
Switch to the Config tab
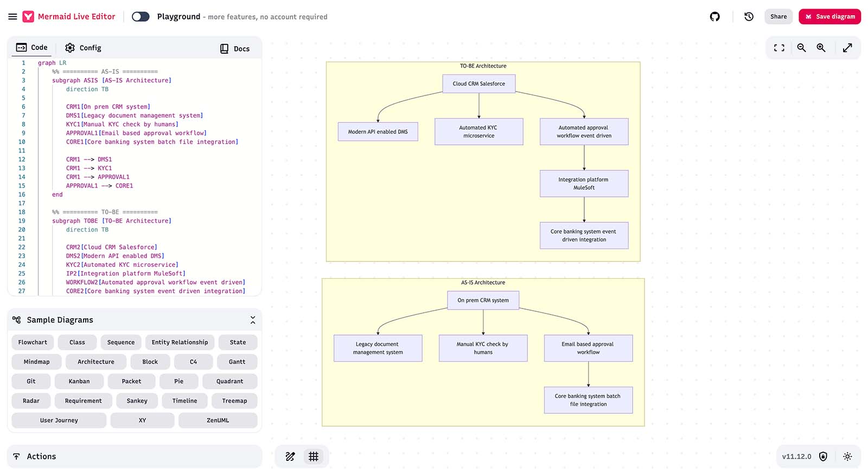(x=83, y=48)
